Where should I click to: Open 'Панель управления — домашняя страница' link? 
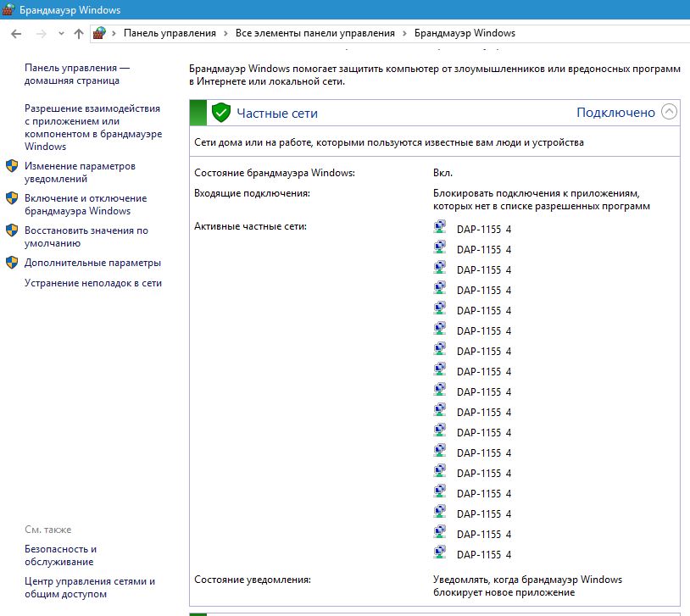coord(77,75)
